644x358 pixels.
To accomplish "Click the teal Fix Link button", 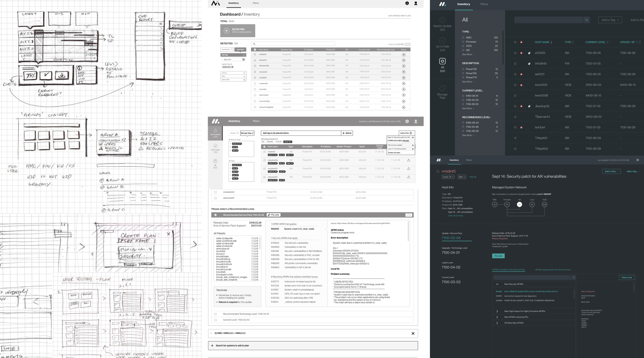I will [x=498, y=256].
